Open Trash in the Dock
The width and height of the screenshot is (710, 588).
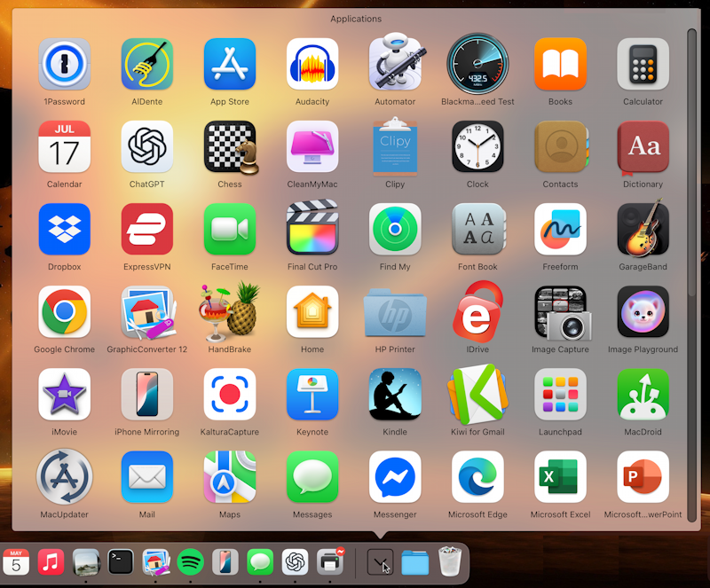(x=450, y=561)
